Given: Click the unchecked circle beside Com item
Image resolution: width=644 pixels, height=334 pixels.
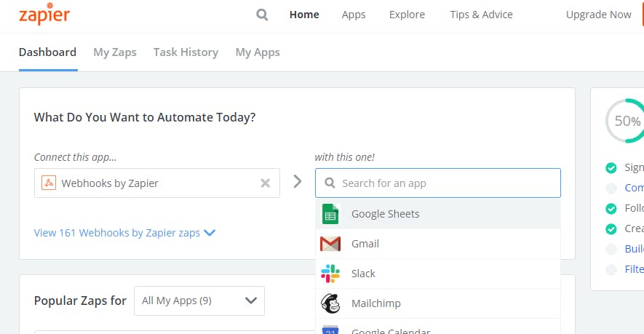Looking at the screenshot, I should click(x=611, y=188).
